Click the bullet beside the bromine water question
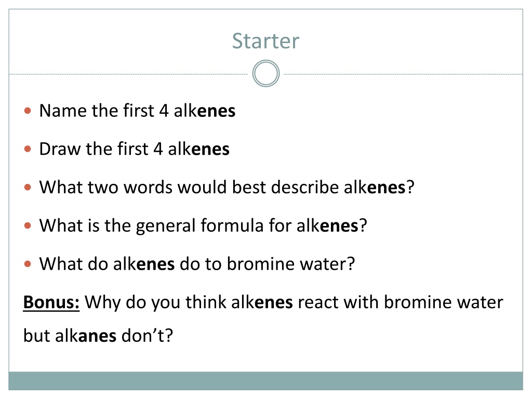The height and width of the screenshot is (399, 532). tap(28, 264)
